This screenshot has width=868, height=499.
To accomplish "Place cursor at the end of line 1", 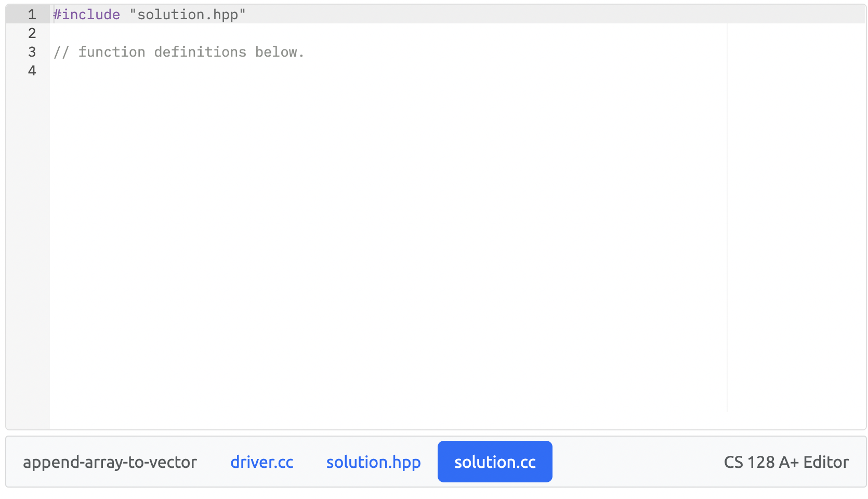I will tap(248, 15).
